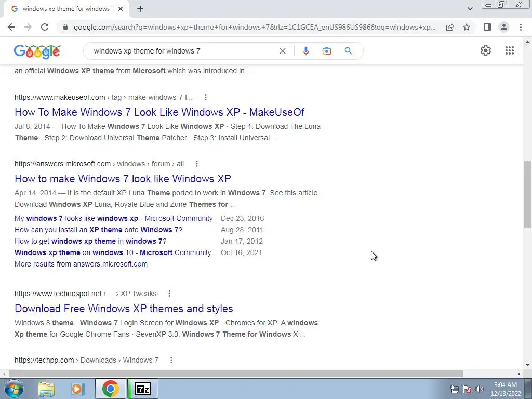Screen dimensions: 532x399
Task: Click the answers.microsoft.com breadcrumb URL
Action: tap(99, 164)
